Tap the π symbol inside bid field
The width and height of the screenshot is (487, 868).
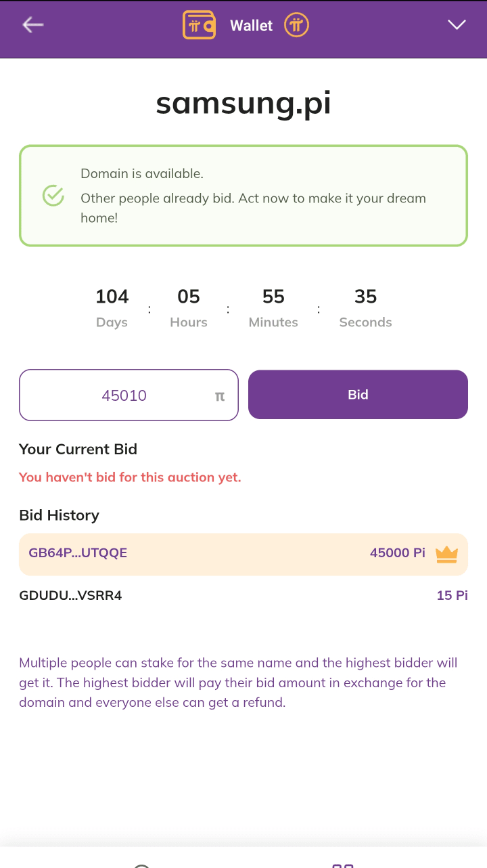pos(220,396)
